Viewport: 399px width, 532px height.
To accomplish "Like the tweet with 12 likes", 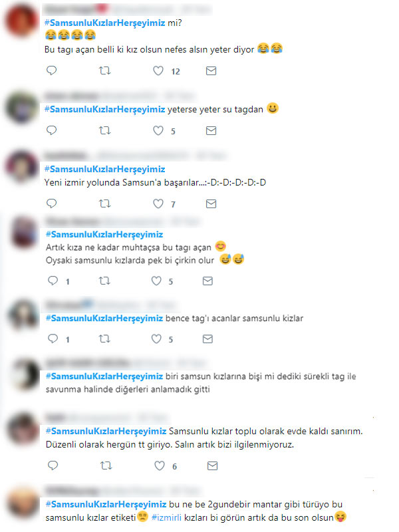I will 158,70.
